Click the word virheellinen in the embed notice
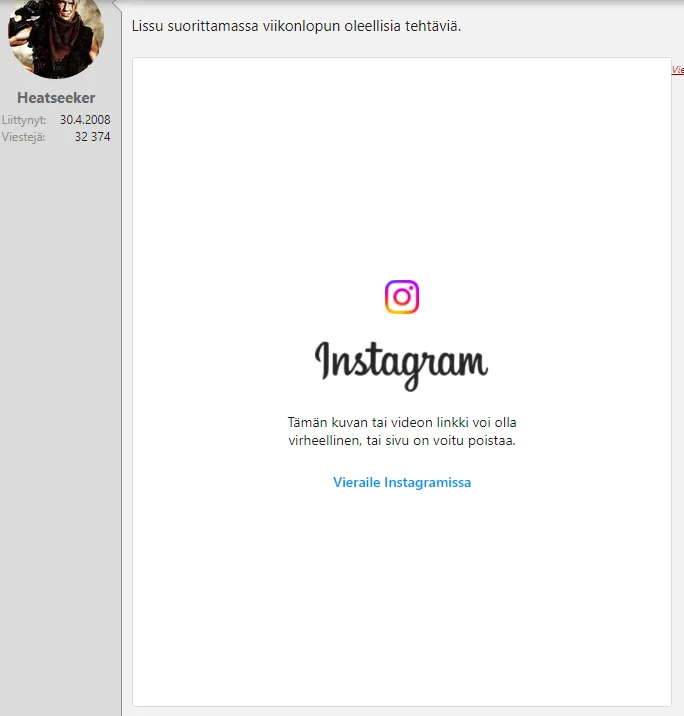 325,440
